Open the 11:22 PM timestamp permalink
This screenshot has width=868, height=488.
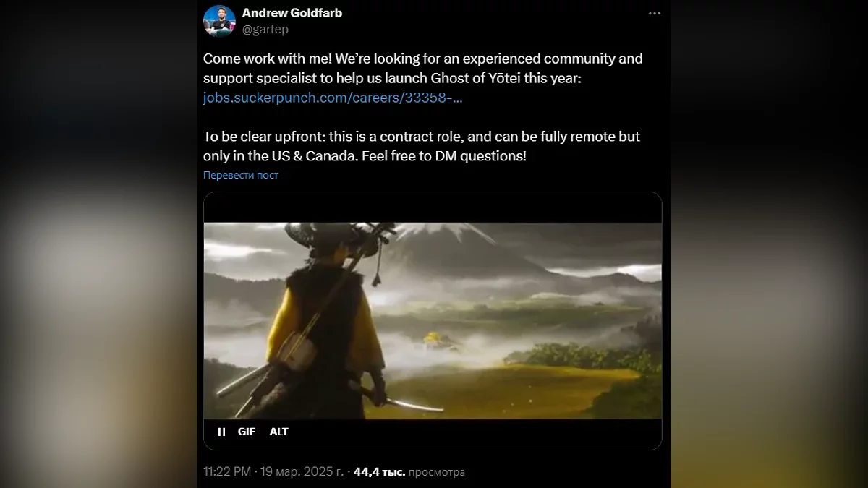tap(227, 472)
